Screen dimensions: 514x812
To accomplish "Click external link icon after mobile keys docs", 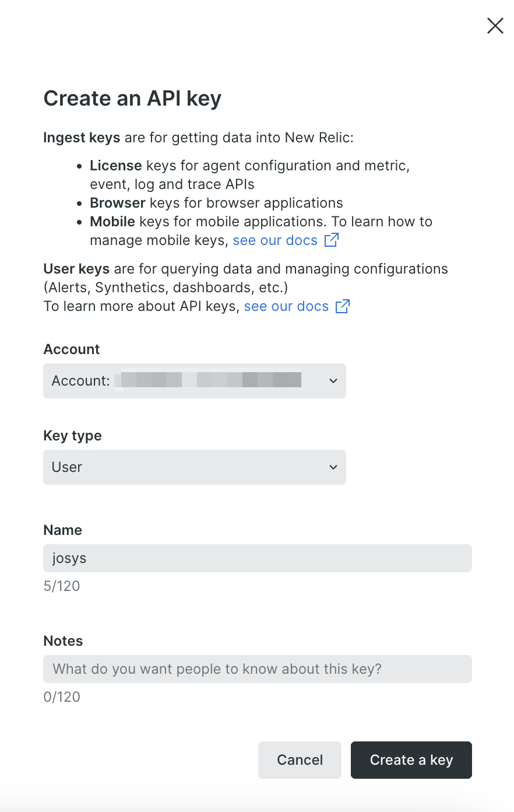I will (x=331, y=240).
